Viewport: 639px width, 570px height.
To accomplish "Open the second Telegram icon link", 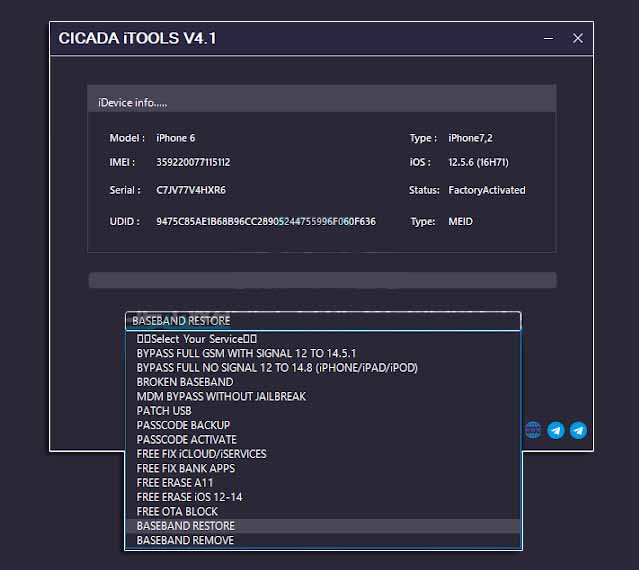I will pyautogui.click(x=578, y=430).
